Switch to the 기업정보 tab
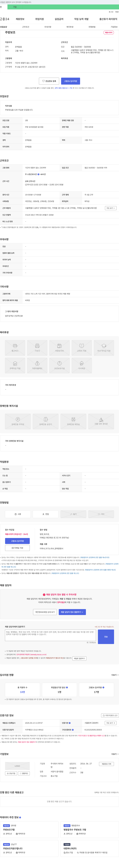 click(x=114, y=27)
